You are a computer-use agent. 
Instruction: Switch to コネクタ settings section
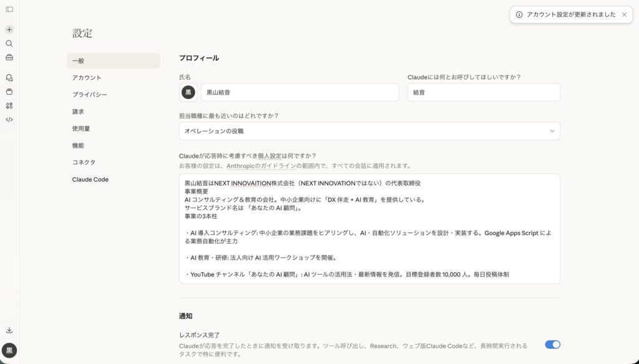pyautogui.click(x=84, y=162)
